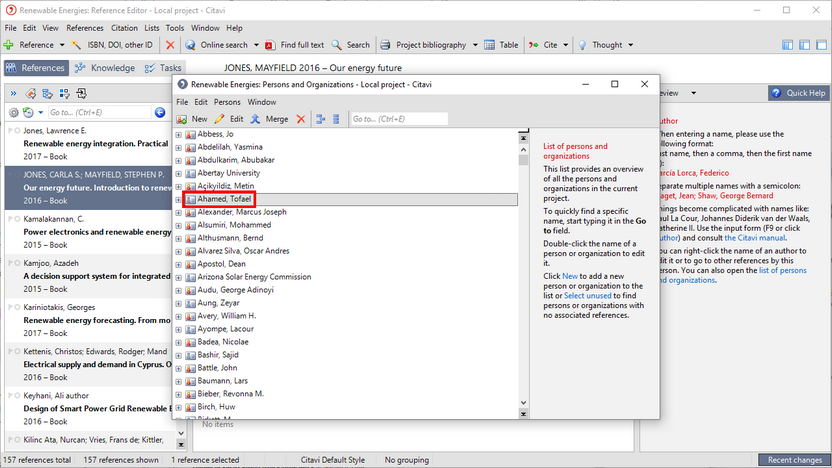The height and width of the screenshot is (468, 832).
Task: Click the Go to field in Persons dialog
Action: [x=399, y=119]
